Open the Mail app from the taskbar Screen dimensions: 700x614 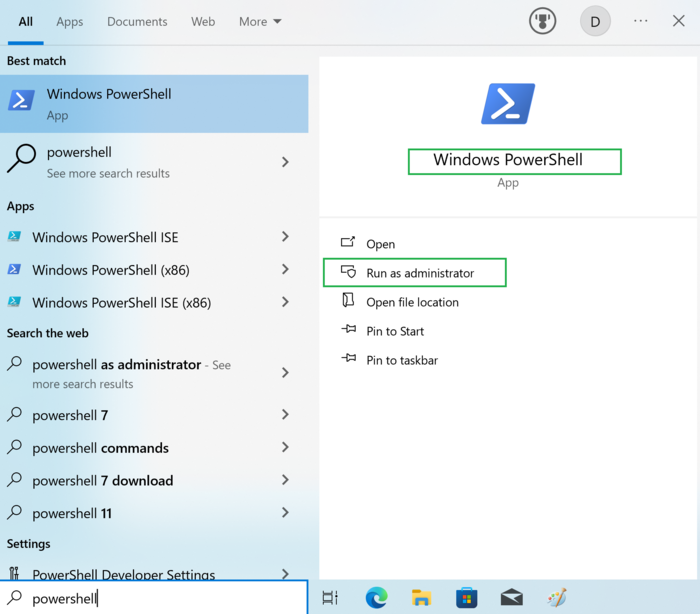tap(512, 597)
